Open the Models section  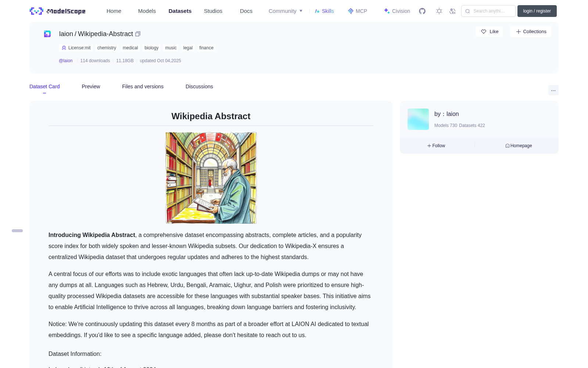pos(147,11)
